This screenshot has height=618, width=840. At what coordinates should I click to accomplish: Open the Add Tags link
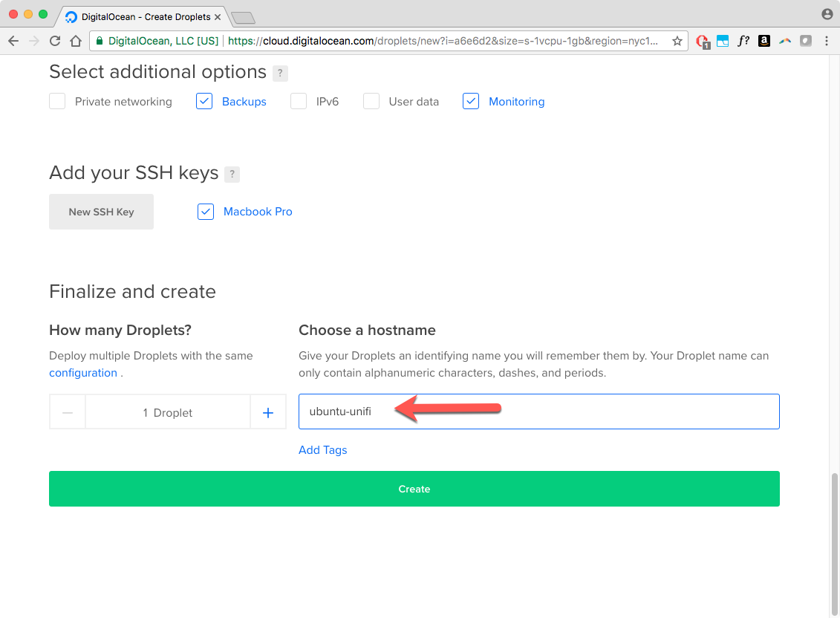[323, 450]
